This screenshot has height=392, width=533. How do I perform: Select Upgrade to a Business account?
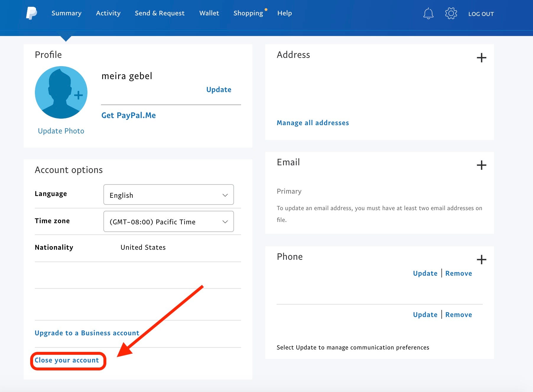pos(87,333)
